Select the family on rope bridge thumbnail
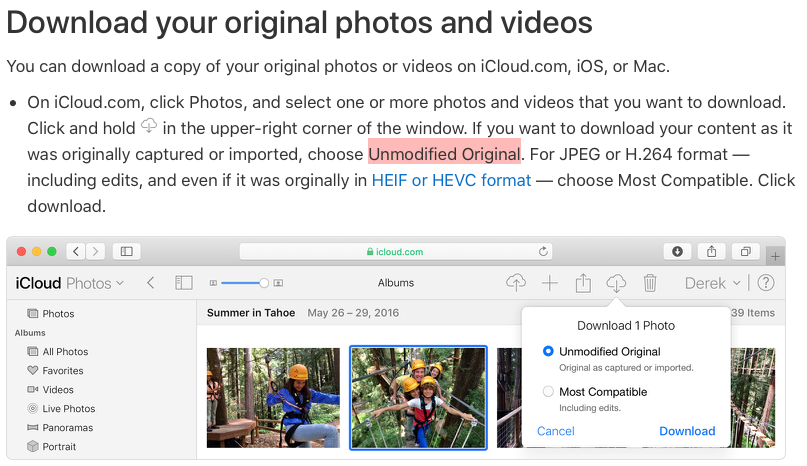The image size is (807, 466). [x=418, y=398]
